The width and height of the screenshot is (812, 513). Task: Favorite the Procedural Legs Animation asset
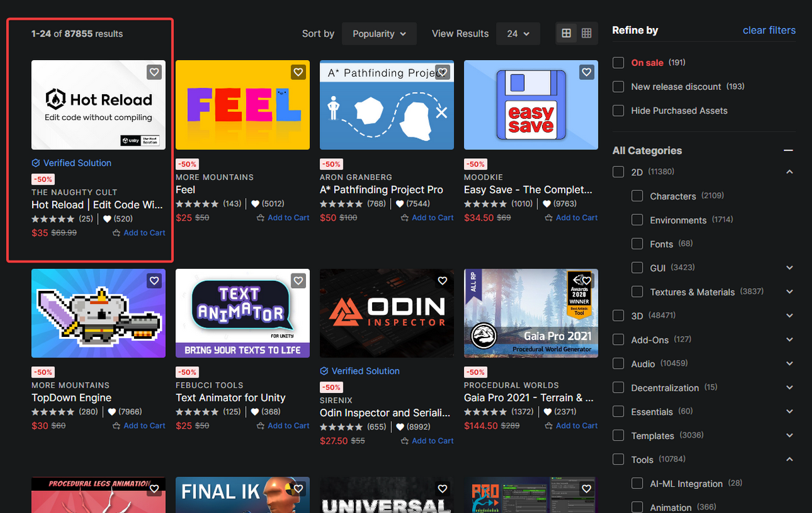pyautogui.click(x=154, y=489)
